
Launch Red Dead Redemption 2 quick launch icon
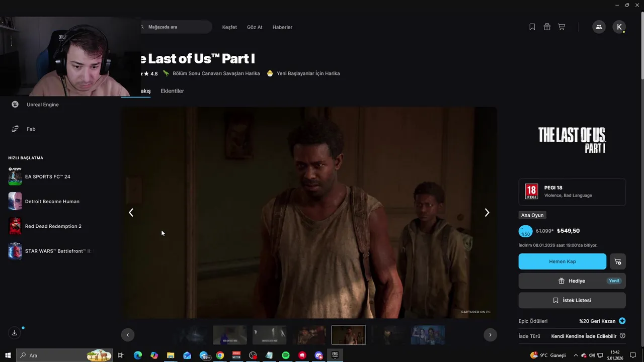click(15, 226)
